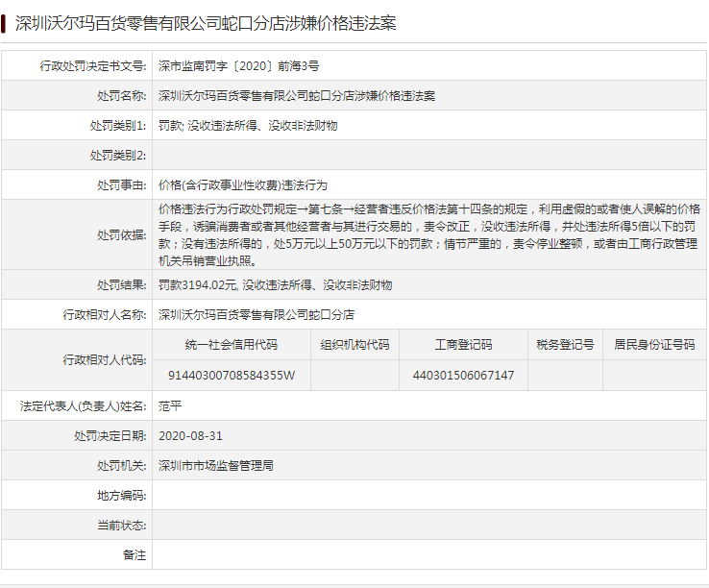Click the representative name 范平
This screenshot has height=588, width=709.
click(170, 406)
